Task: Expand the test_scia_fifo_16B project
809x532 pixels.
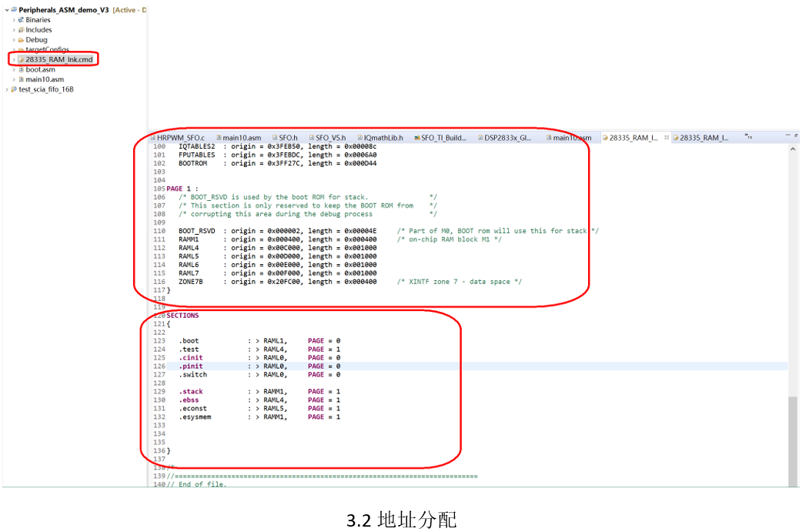Action: [7, 89]
